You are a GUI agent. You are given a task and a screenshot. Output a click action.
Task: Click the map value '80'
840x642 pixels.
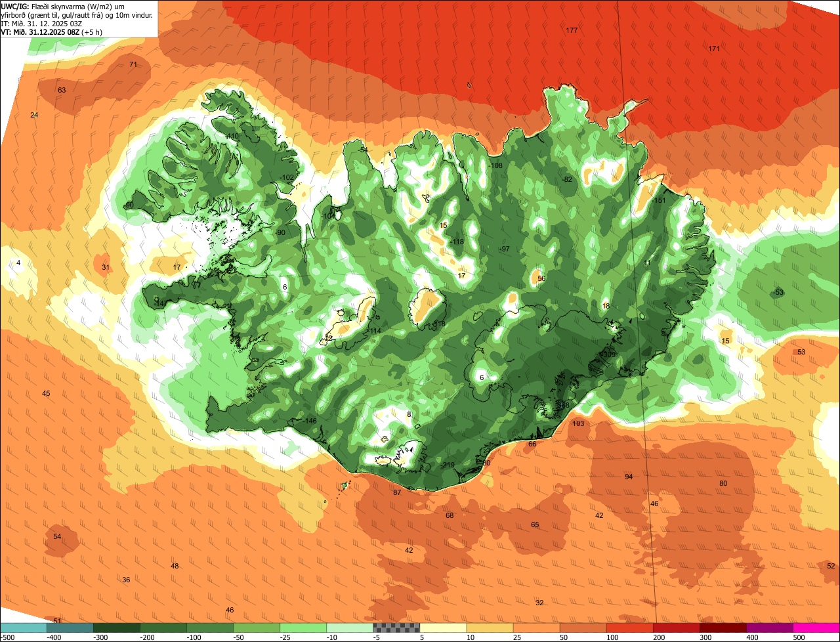(x=723, y=483)
